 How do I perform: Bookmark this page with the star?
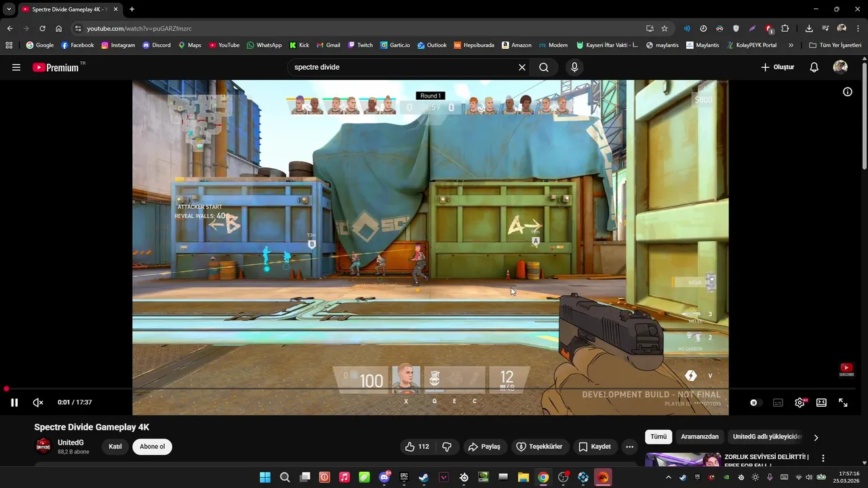coord(665,28)
